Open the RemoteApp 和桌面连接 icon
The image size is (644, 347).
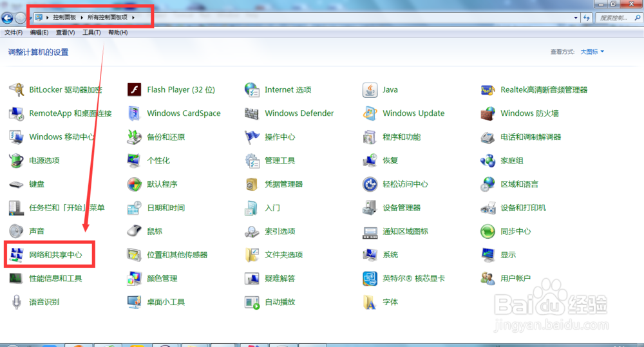(17, 113)
